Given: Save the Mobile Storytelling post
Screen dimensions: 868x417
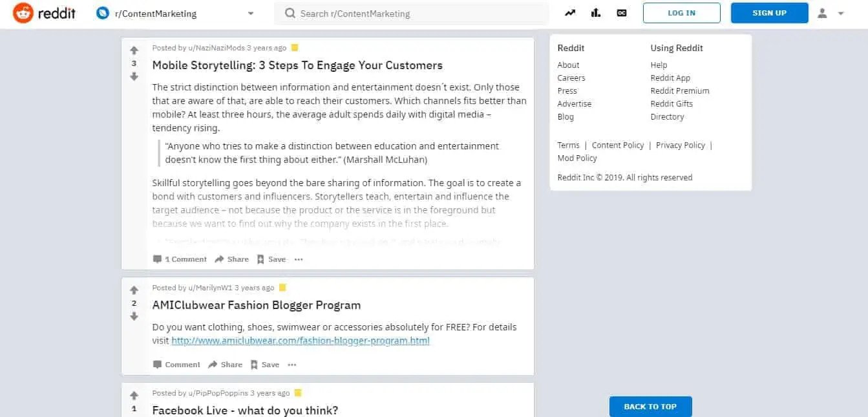Looking at the screenshot, I should coord(271,259).
